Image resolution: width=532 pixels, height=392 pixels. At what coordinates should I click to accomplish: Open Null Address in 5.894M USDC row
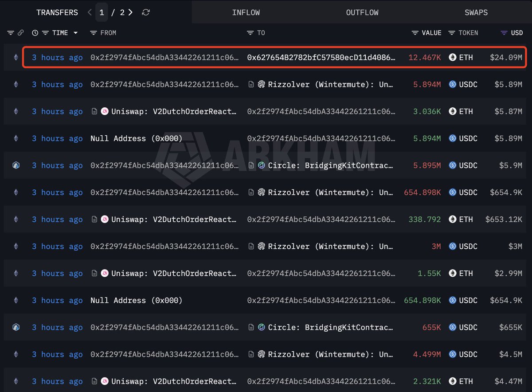pyautogui.click(x=136, y=138)
